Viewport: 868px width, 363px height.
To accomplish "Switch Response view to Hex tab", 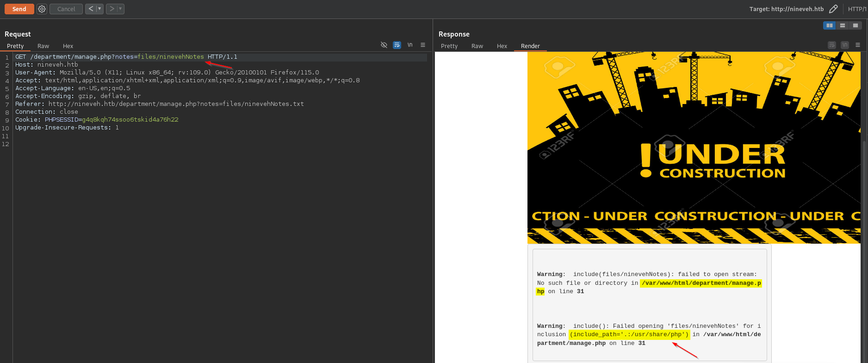I will coord(502,46).
